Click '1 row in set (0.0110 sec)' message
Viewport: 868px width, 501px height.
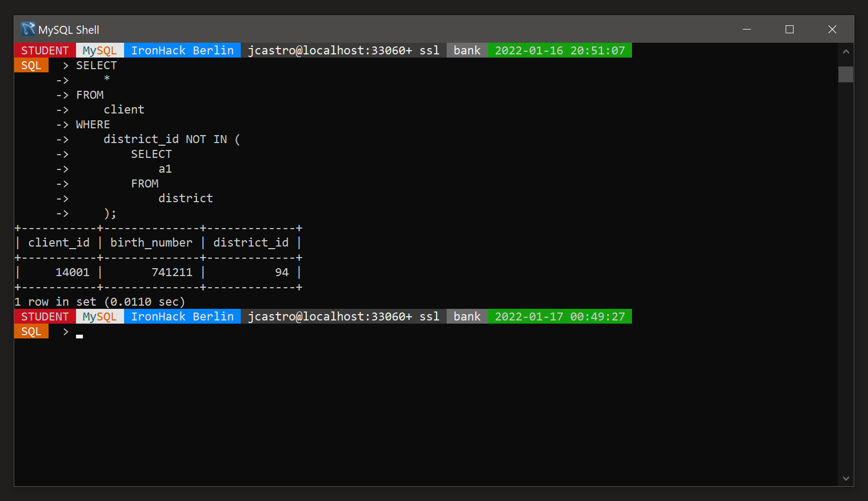[100, 302]
